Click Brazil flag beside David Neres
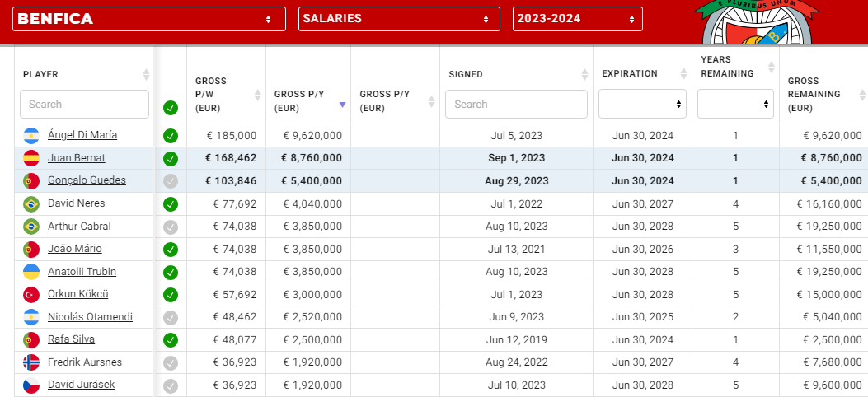This screenshot has width=868, height=397. click(31, 204)
